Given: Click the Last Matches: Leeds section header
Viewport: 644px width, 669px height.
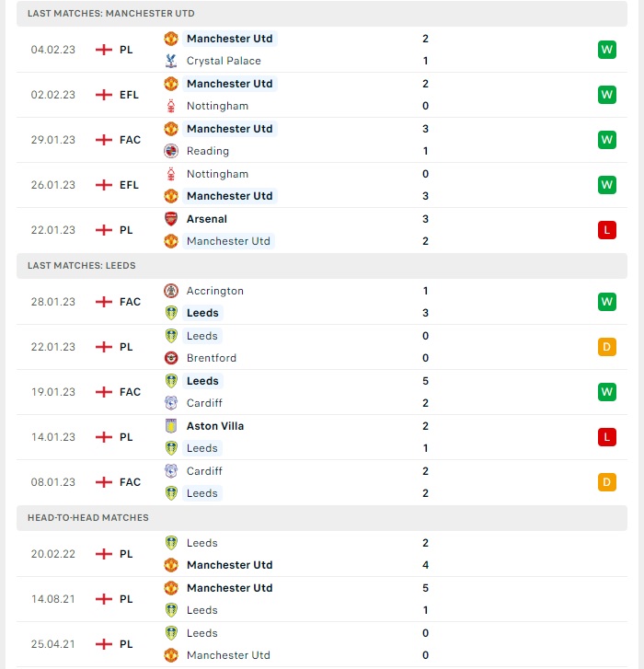Looking at the screenshot, I should 322,266.
